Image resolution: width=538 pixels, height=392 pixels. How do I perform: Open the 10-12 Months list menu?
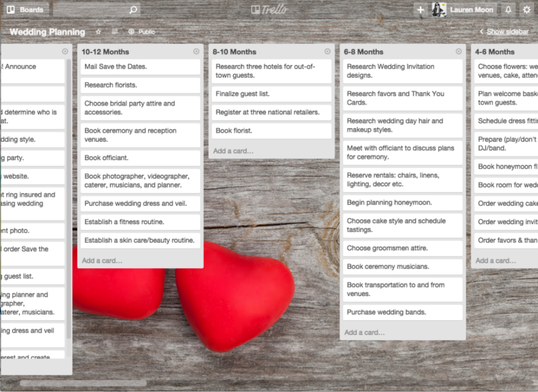click(x=196, y=52)
